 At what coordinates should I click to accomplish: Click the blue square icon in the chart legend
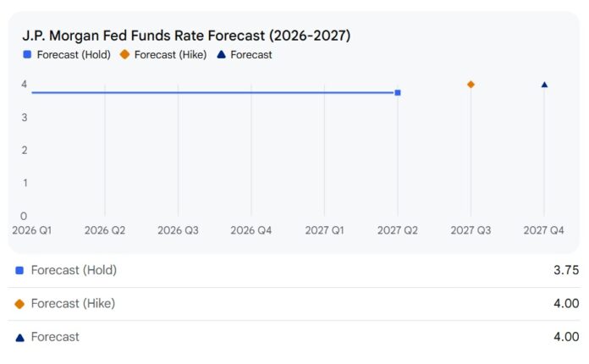click(27, 55)
